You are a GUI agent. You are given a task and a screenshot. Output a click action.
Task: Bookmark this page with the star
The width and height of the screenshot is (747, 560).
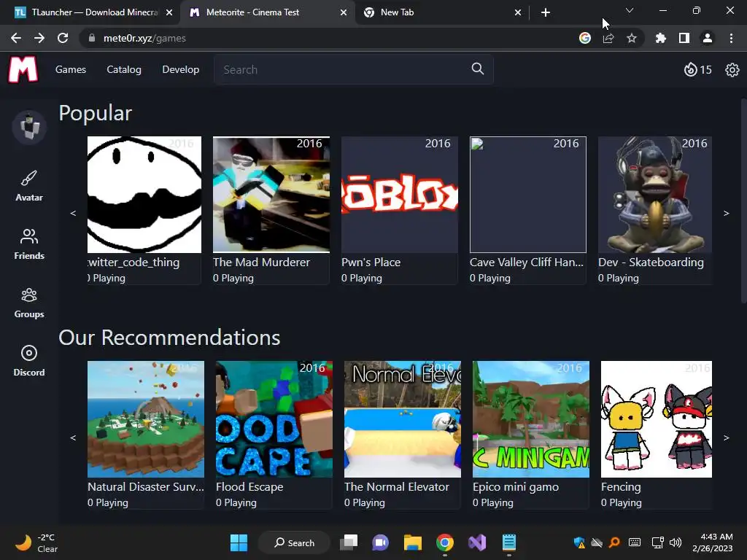coord(631,38)
